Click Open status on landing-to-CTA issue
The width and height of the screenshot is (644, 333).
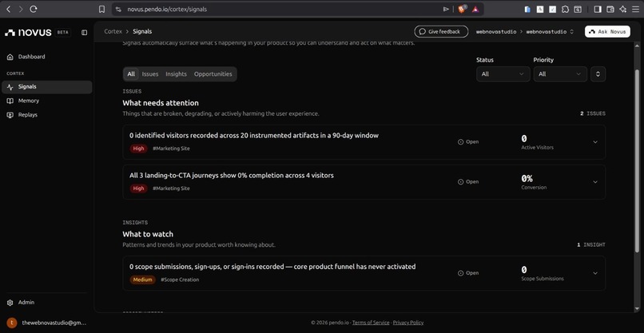(x=468, y=182)
